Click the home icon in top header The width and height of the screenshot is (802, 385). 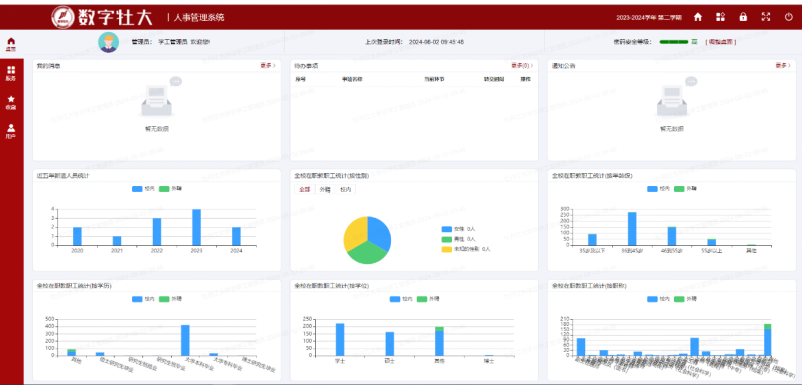click(x=698, y=17)
